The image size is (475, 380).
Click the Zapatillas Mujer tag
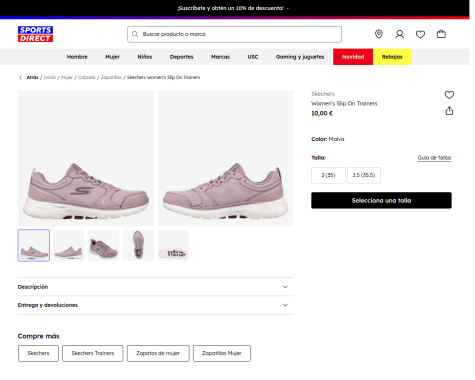coord(222,353)
